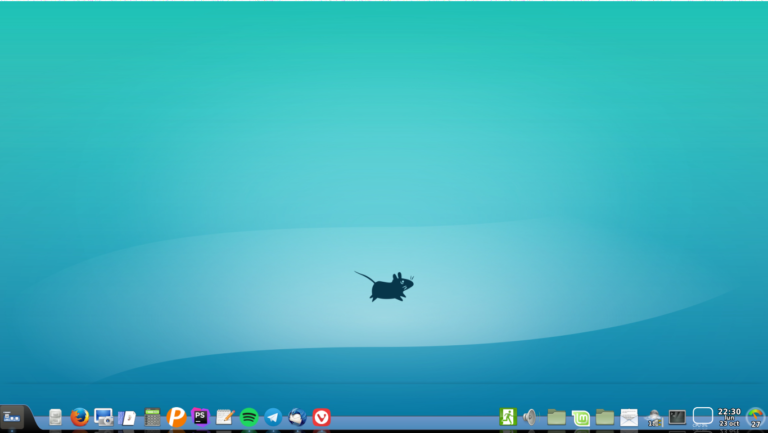The height and width of the screenshot is (433, 768).
Task: Open folder icon between speaker and Mint logo
Action: point(556,417)
